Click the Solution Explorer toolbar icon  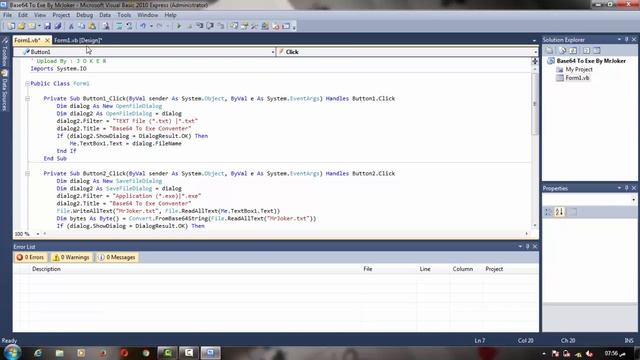point(233,26)
